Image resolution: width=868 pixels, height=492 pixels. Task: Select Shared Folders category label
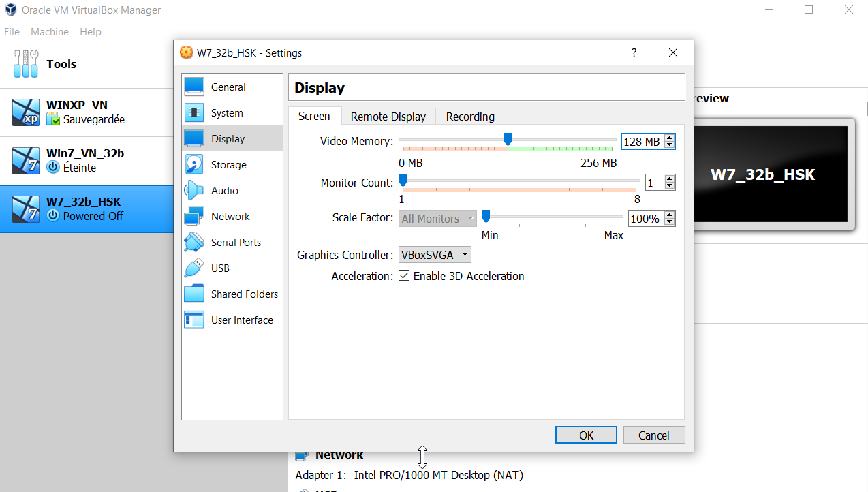pyautogui.click(x=245, y=294)
